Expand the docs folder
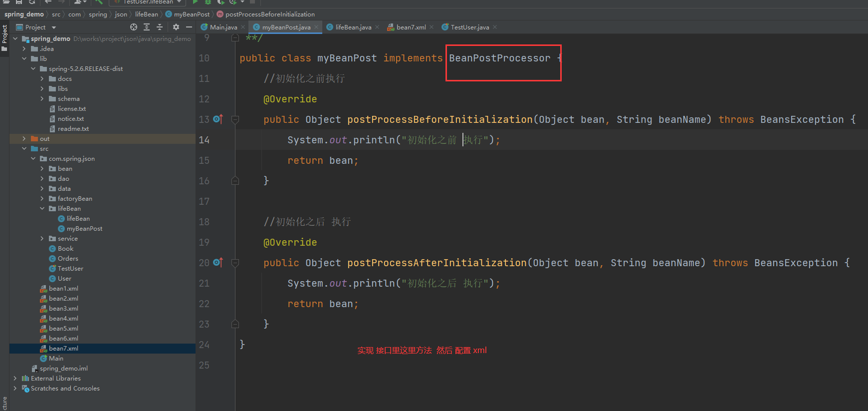Image resolution: width=868 pixels, height=411 pixels. [42, 78]
